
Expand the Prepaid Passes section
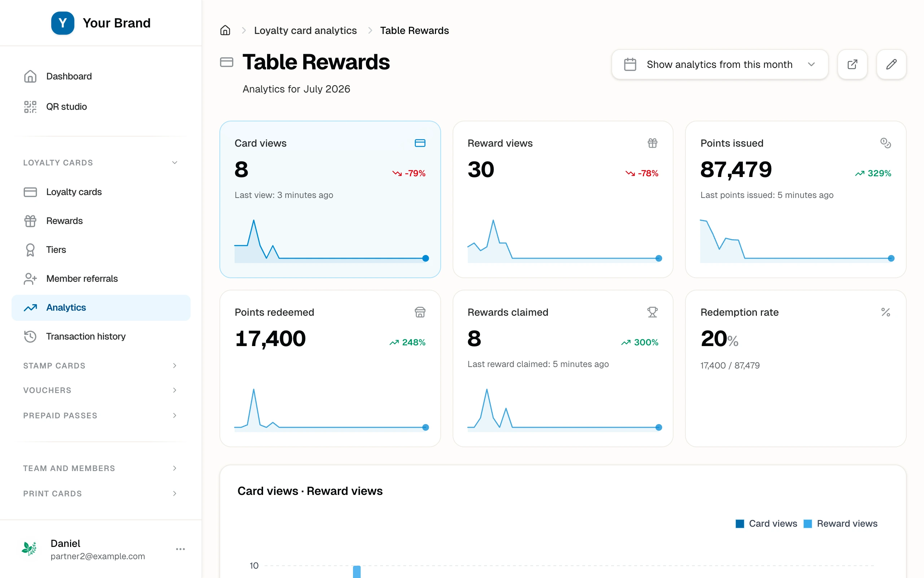101,415
